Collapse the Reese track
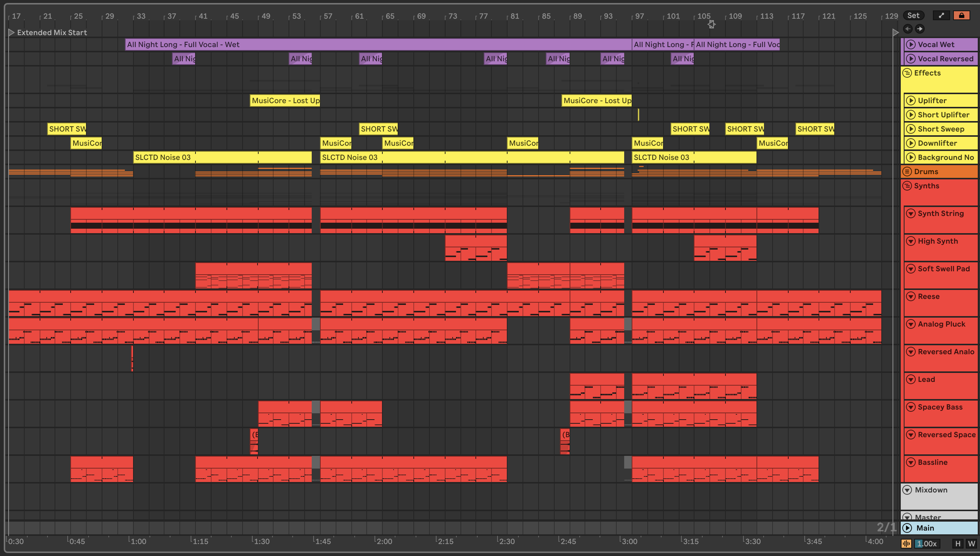The width and height of the screenshot is (980, 556). (x=911, y=296)
